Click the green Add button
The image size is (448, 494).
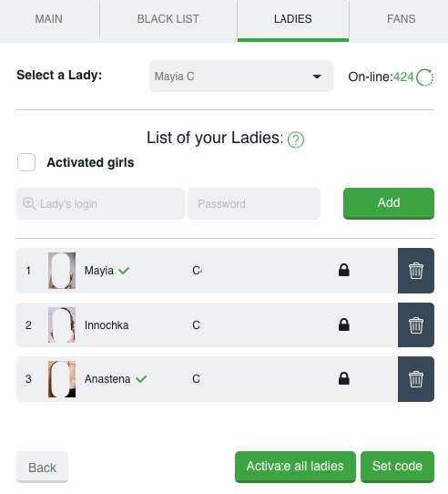click(x=389, y=203)
